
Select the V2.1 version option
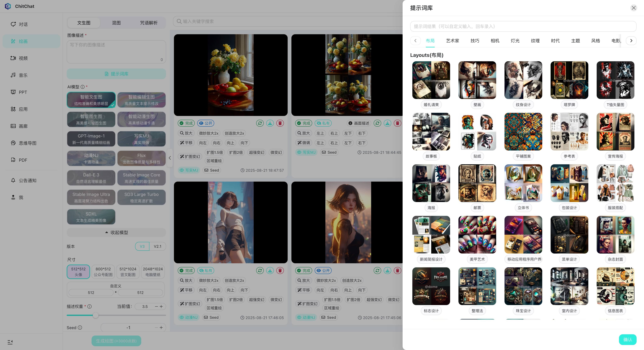pyautogui.click(x=157, y=246)
